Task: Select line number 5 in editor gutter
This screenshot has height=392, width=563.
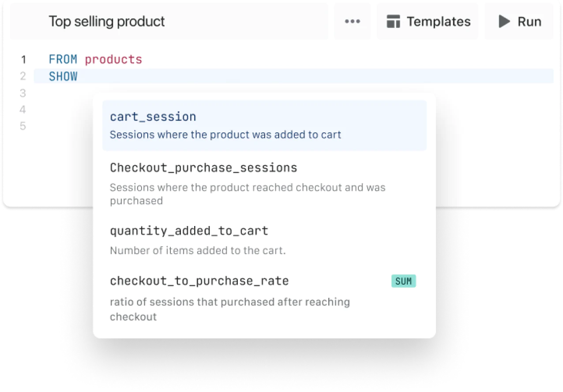Action: (x=23, y=126)
